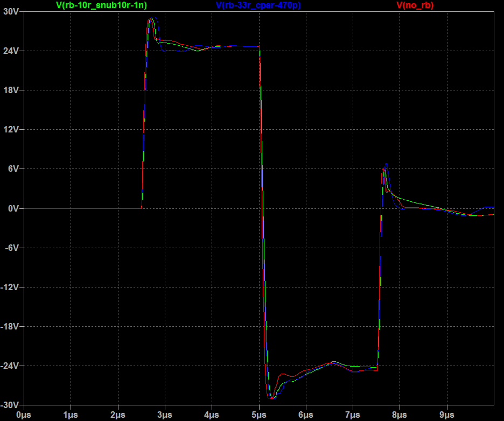This screenshot has height=421, width=504.
Task: Click the -30V y-axis label
Action: (x=10, y=405)
